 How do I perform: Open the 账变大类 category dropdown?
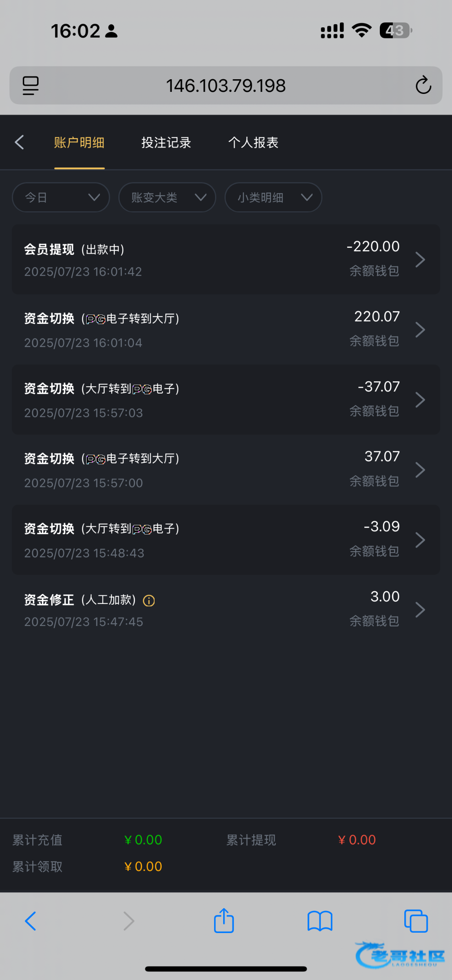click(x=167, y=198)
